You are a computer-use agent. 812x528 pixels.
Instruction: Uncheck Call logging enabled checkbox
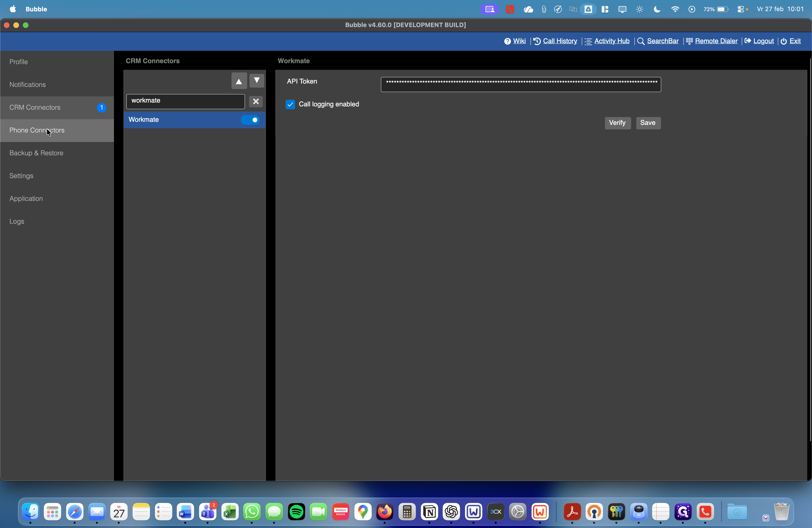tap(290, 104)
